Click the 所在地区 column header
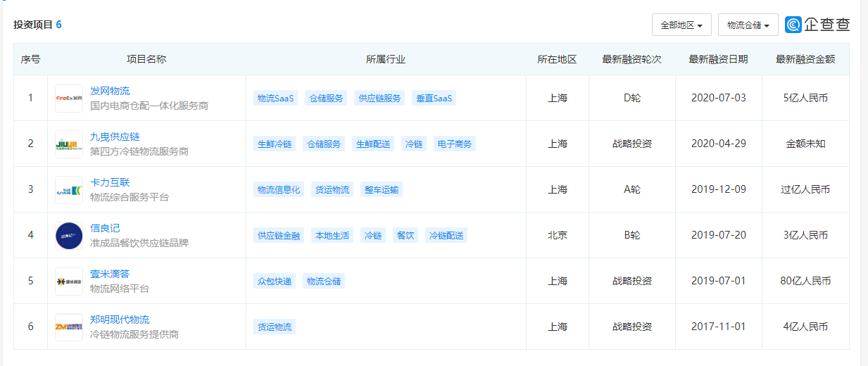 coord(558,60)
